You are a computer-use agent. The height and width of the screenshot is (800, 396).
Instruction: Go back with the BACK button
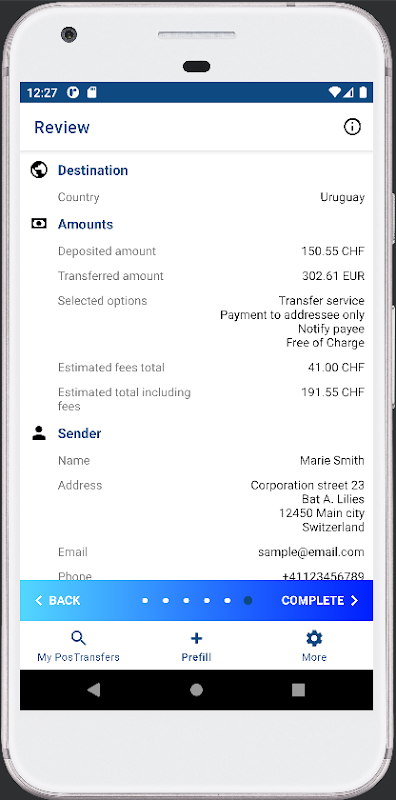[x=57, y=601]
